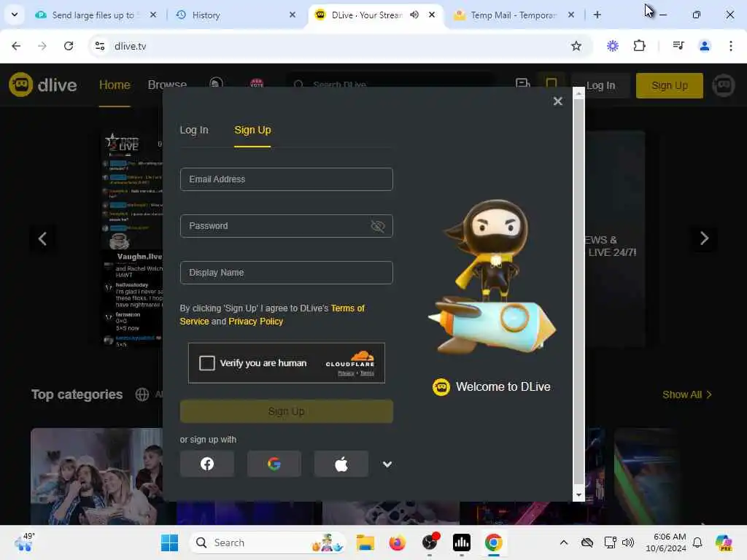The width and height of the screenshot is (747, 560).
Task: Click the Vote icon in header
Action: pos(257,83)
